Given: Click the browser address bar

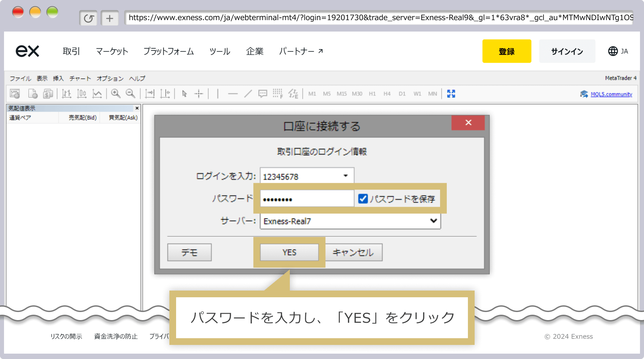Looking at the screenshot, I should point(379,18).
